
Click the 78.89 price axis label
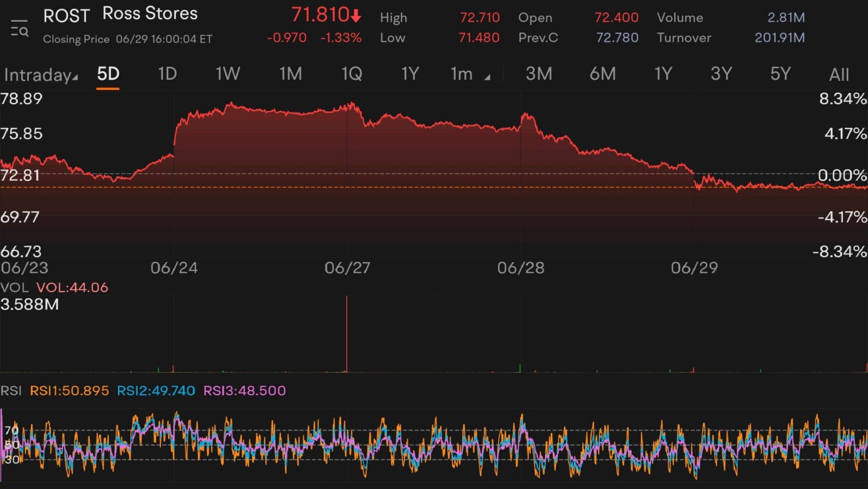coord(21,99)
